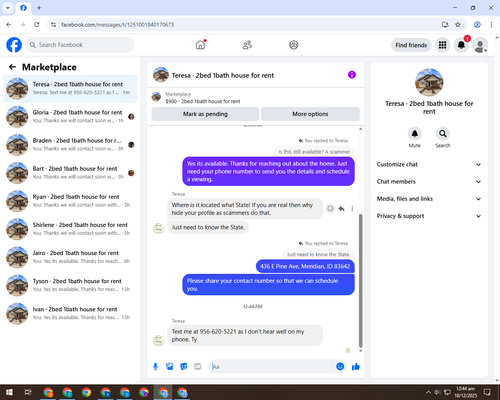Open Shirlene conversation in list
Image resolution: width=500 pixels, height=400 pixels.
[70, 229]
